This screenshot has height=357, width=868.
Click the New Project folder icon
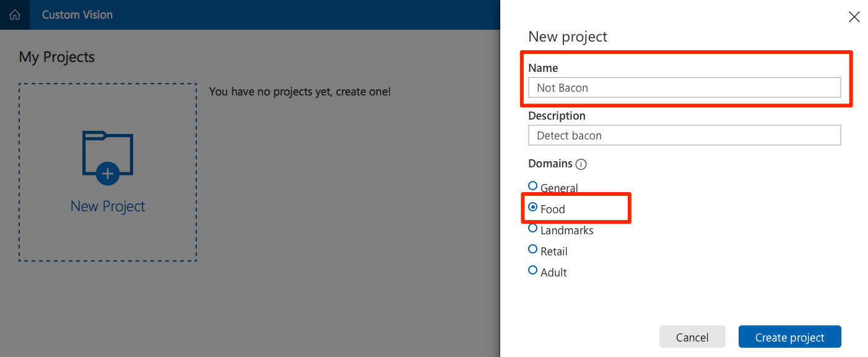[108, 158]
